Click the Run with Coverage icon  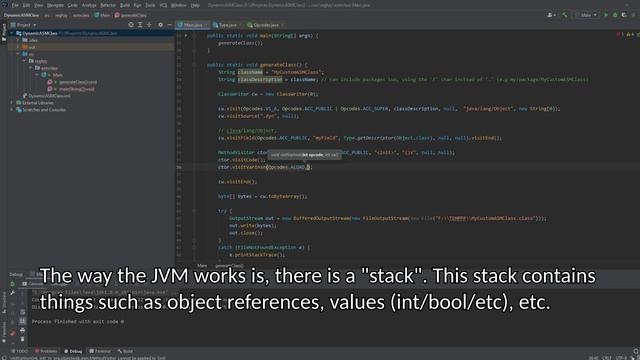pyautogui.click(x=624, y=15)
